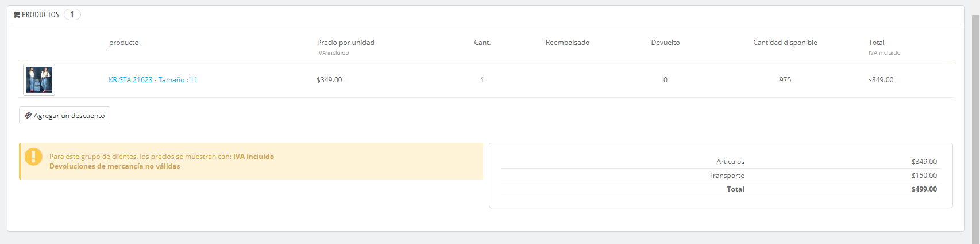The height and width of the screenshot is (244, 980).
Task: Click the yellow exclamation warning icon
Action: pyautogui.click(x=33, y=157)
